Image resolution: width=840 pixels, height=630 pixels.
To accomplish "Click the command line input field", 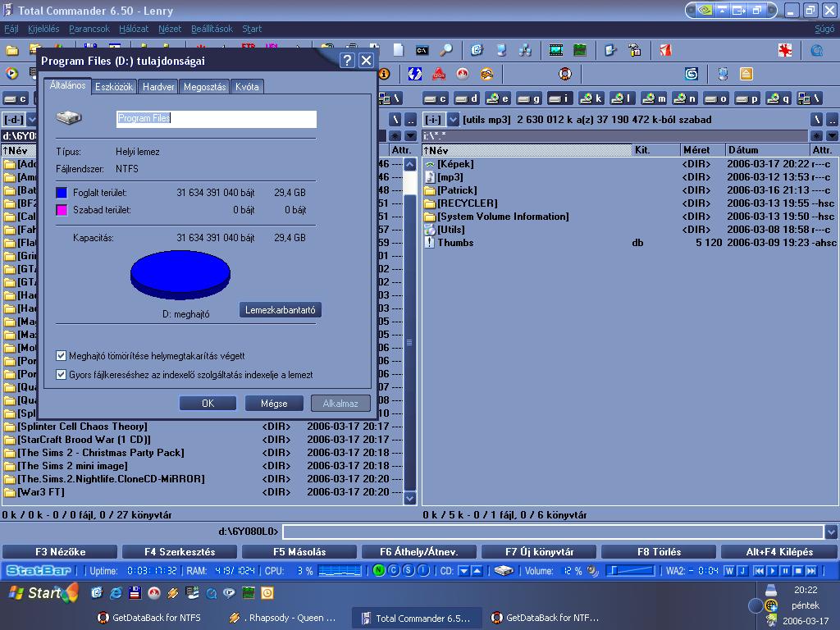I will pos(553,532).
